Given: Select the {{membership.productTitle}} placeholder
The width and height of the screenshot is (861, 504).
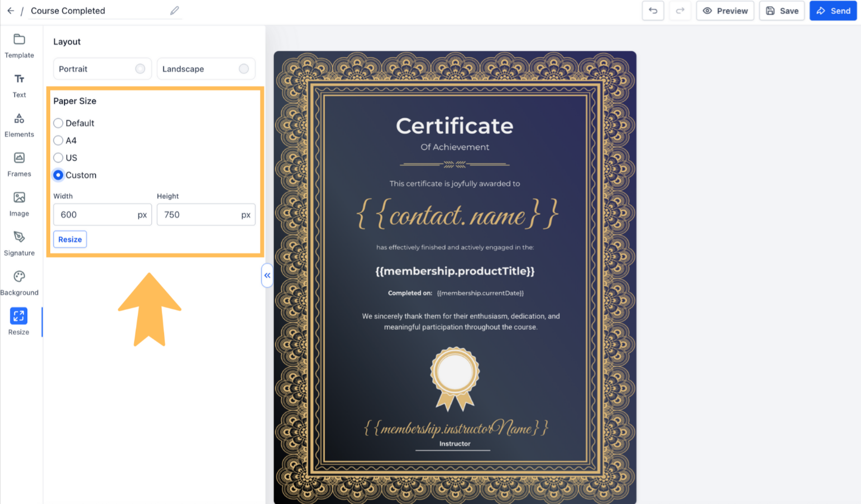Looking at the screenshot, I should coord(455,271).
